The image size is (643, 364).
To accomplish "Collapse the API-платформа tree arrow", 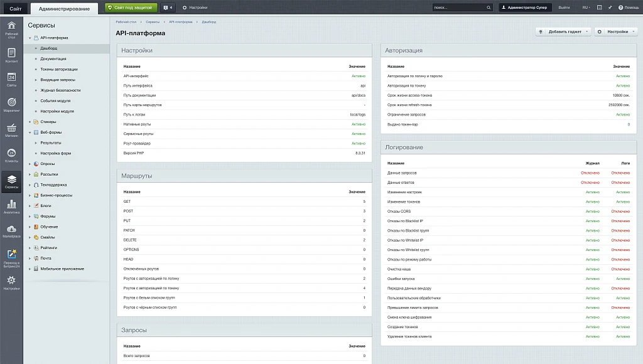I will [x=30, y=38].
